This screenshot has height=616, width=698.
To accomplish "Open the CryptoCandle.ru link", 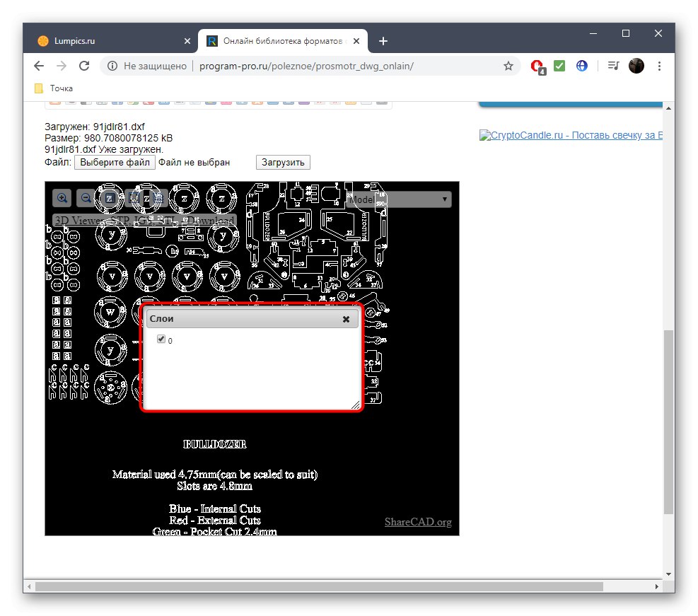I will pyautogui.click(x=571, y=135).
